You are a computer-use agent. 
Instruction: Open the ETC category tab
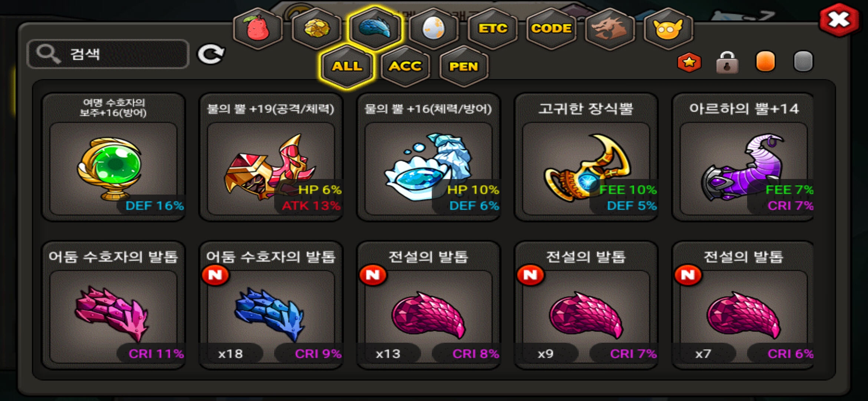coord(492,29)
